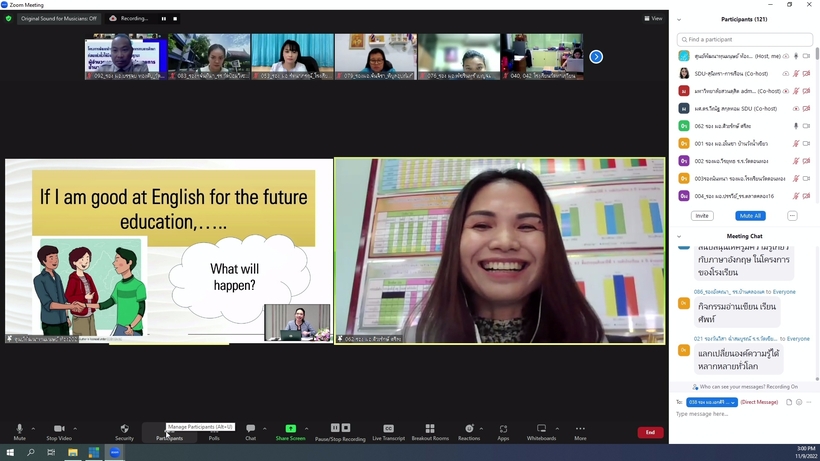Select participant 003 row

point(745,178)
